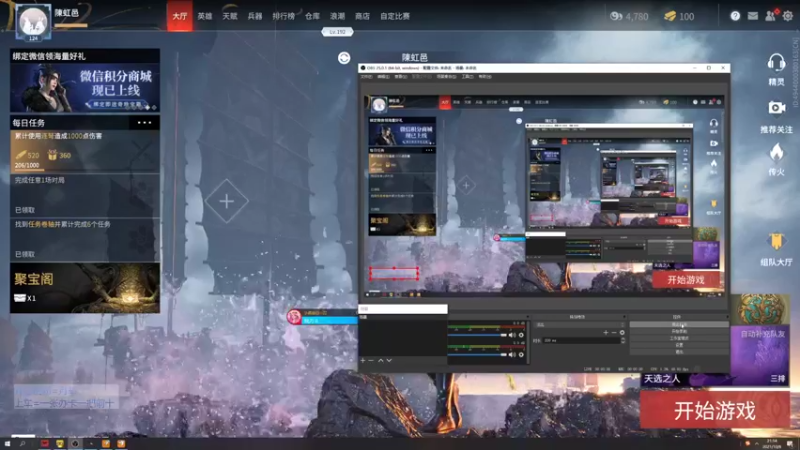Open the 自定比赛 custom match tab
Screen dimensions: 800x450
pyautogui.click(x=395, y=16)
